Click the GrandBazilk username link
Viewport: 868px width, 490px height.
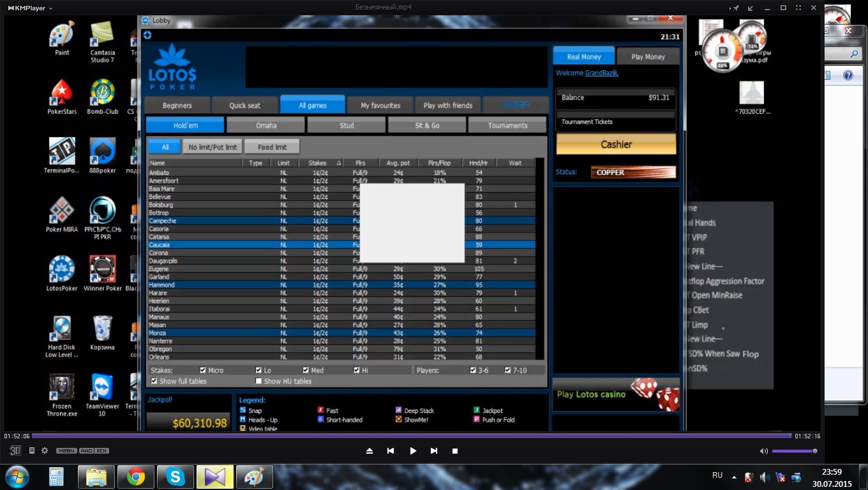point(602,73)
